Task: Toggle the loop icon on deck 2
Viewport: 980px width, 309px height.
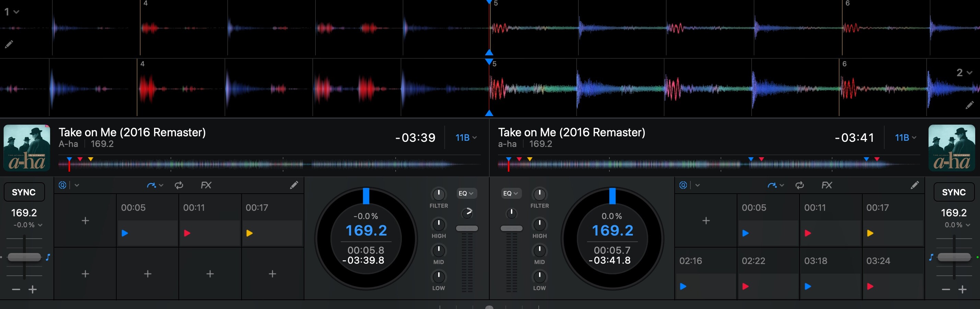Action: 800,185
